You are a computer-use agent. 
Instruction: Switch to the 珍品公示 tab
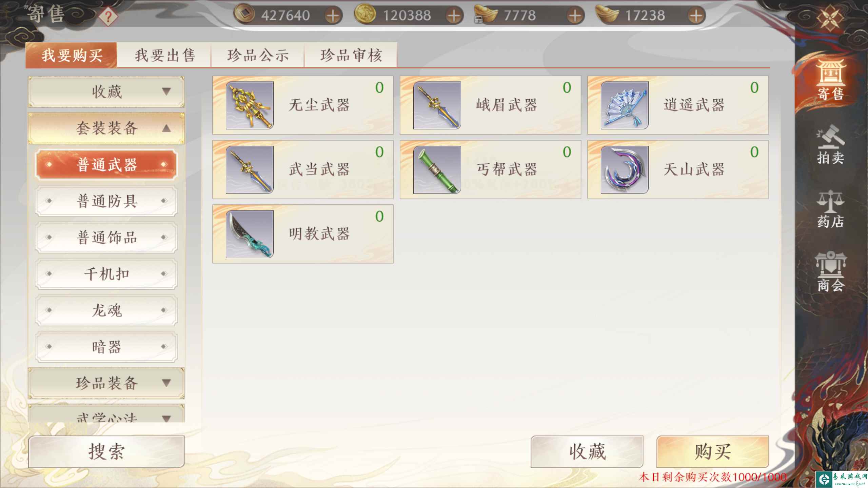point(258,55)
